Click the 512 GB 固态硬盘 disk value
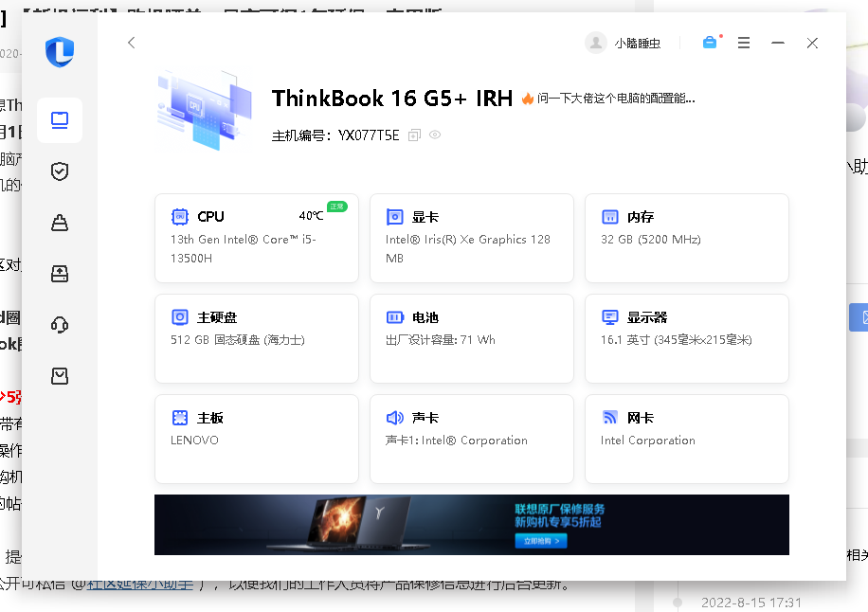This screenshot has height=612, width=868. coord(238,340)
